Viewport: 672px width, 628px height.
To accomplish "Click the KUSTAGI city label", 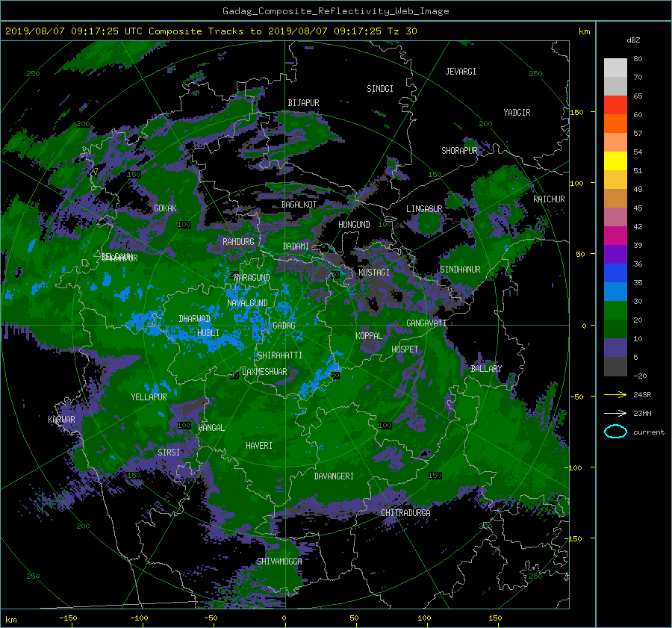I will tap(374, 273).
